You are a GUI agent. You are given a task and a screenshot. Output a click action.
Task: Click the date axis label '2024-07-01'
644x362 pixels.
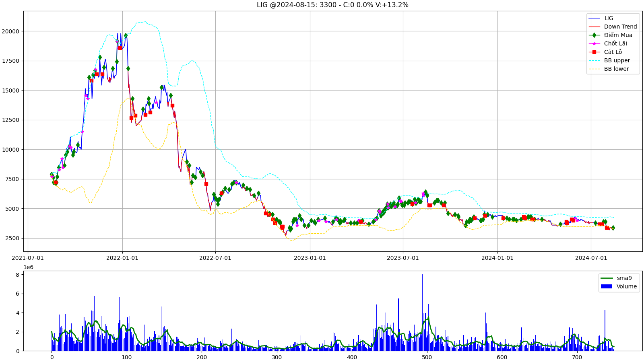pyautogui.click(x=591, y=258)
